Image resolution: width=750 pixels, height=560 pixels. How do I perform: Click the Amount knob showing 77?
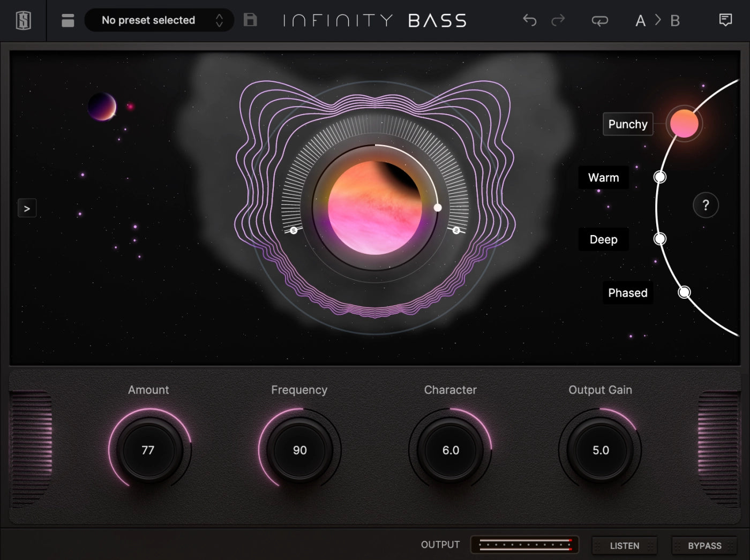coord(148,450)
